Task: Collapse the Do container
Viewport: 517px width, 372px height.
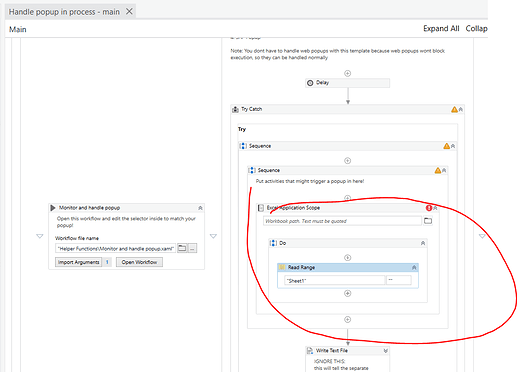Action: pos(423,243)
